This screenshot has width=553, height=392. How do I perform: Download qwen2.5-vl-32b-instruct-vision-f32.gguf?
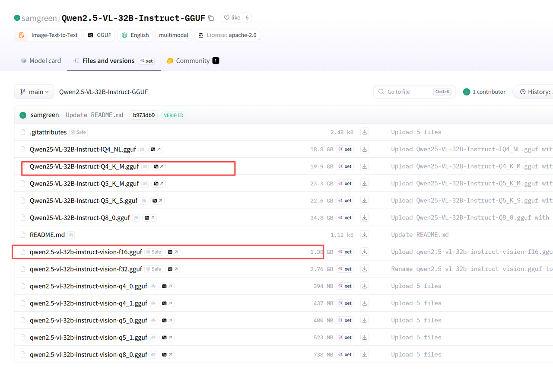pyautogui.click(x=365, y=269)
